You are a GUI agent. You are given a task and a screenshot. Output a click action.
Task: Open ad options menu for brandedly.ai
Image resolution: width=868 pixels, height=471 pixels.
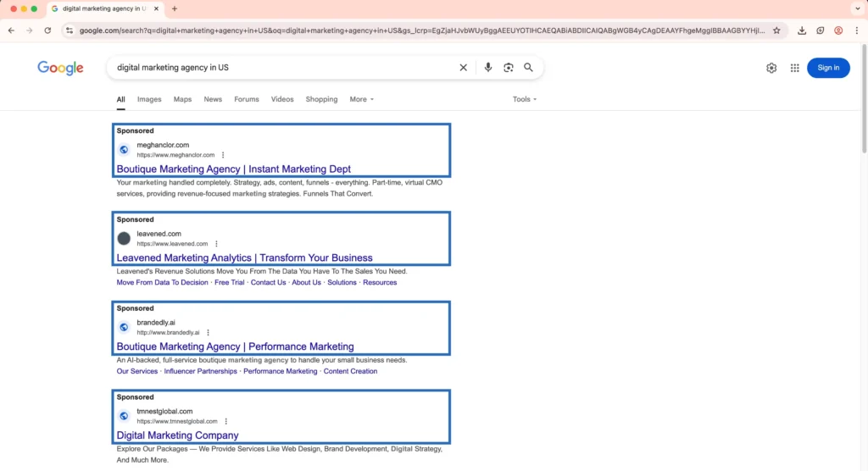click(x=209, y=333)
